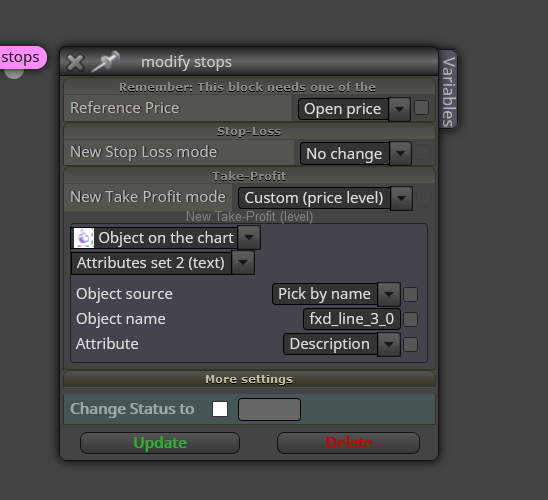Click the Object name field fxd_line_3_0
Viewport: 548px width, 500px height.
tap(352, 319)
